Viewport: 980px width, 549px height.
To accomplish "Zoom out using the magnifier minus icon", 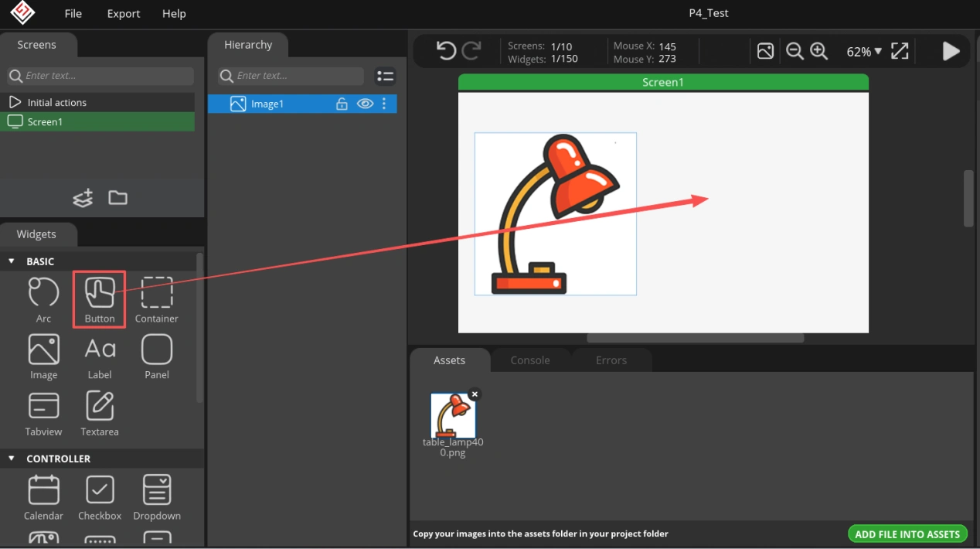I will click(795, 51).
